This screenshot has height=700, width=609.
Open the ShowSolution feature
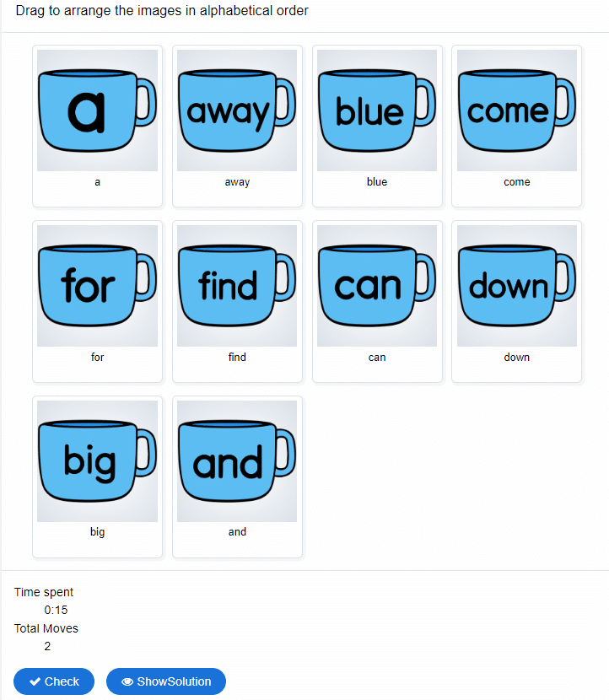coord(165,681)
